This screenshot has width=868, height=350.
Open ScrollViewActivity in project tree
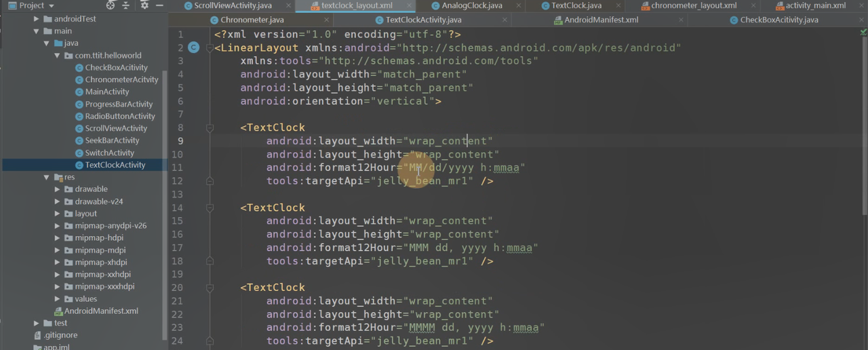click(x=111, y=128)
